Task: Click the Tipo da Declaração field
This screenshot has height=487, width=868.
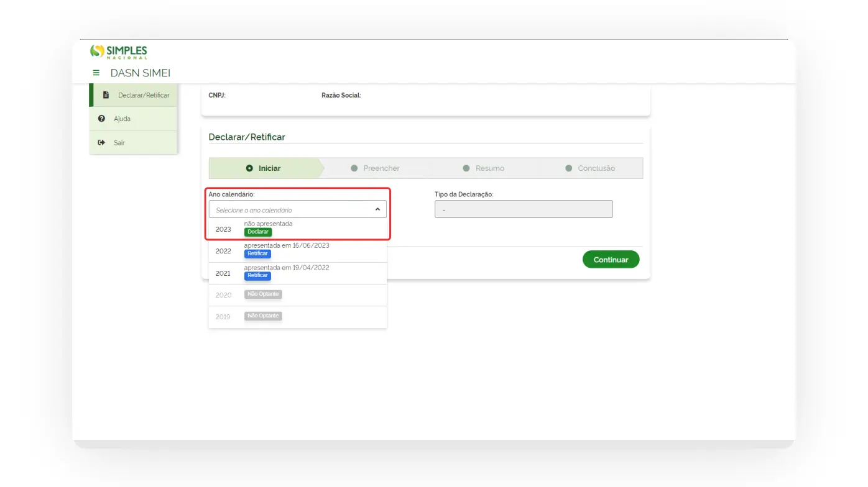Action: [x=523, y=209]
